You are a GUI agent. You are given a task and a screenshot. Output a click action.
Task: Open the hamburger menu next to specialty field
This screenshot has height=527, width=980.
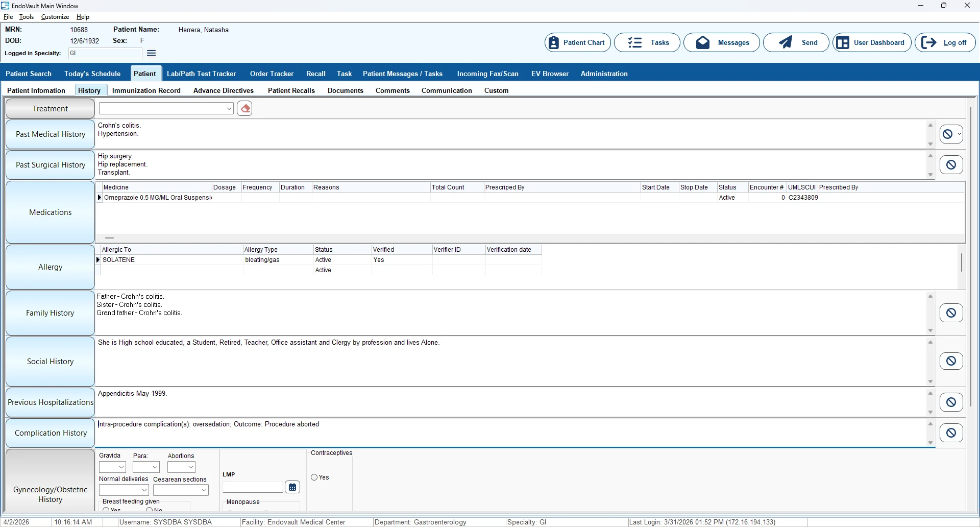(x=151, y=53)
